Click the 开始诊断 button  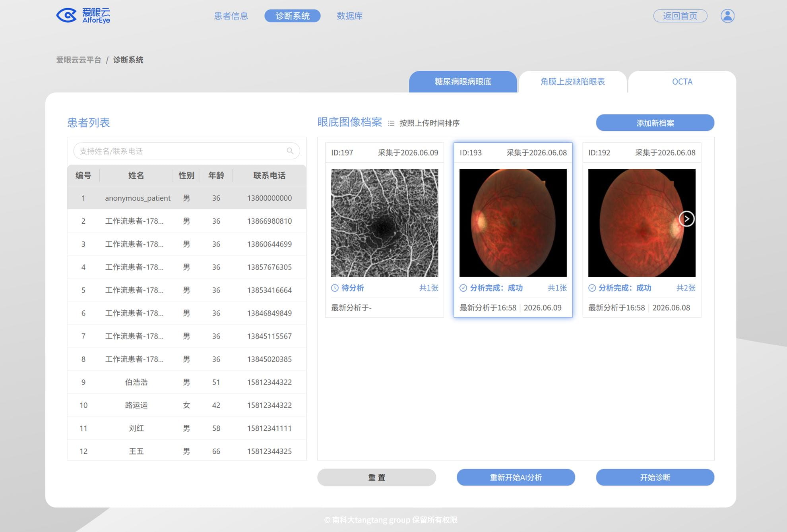point(655,477)
